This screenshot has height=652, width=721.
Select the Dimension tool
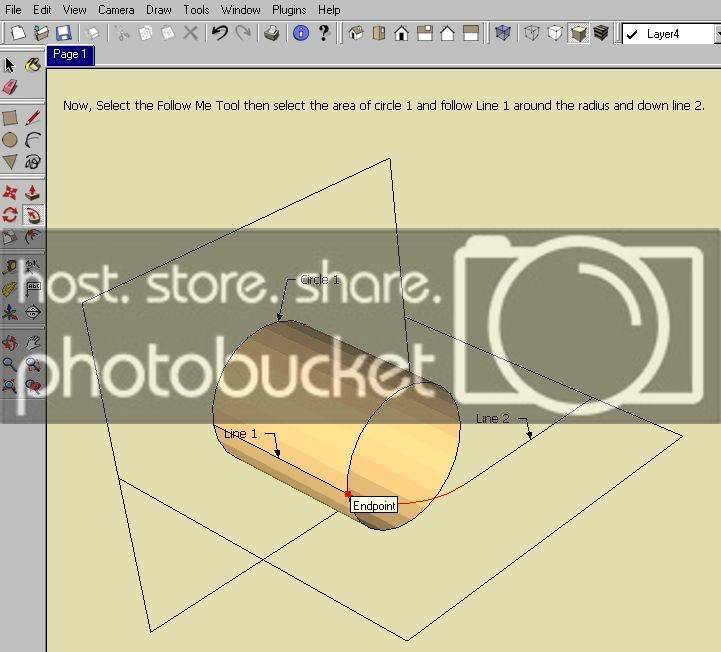32,267
